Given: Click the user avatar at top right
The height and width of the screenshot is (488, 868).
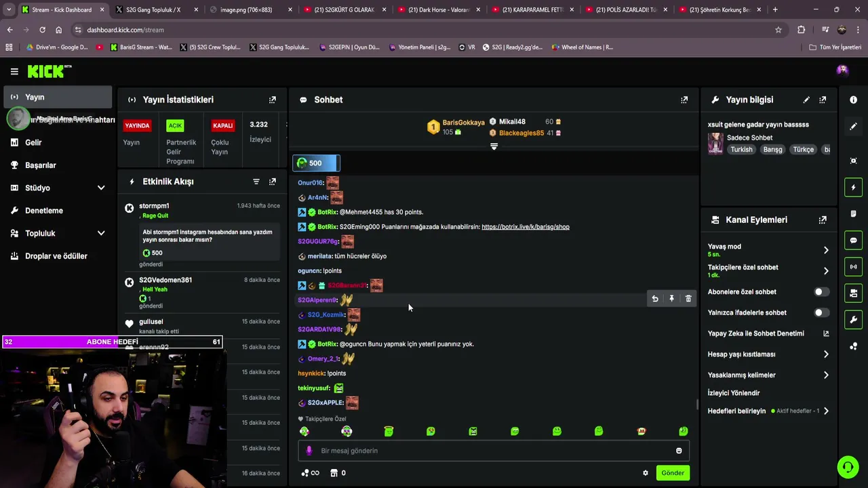Looking at the screenshot, I should coord(842,70).
